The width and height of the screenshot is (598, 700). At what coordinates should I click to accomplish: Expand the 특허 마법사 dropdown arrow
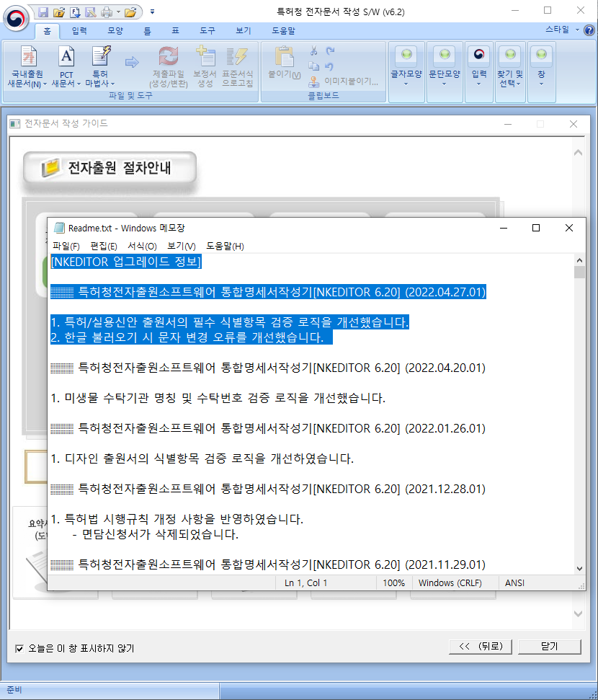click(x=112, y=84)
